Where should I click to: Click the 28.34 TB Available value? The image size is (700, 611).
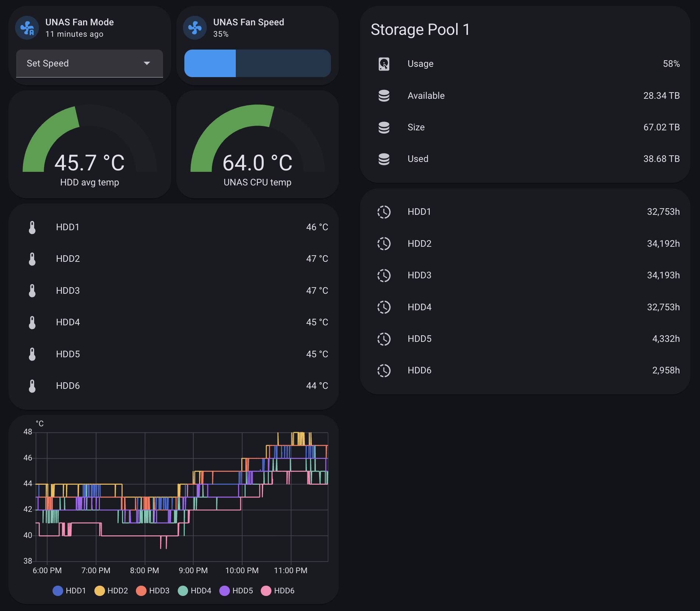[x=661, y=96]
